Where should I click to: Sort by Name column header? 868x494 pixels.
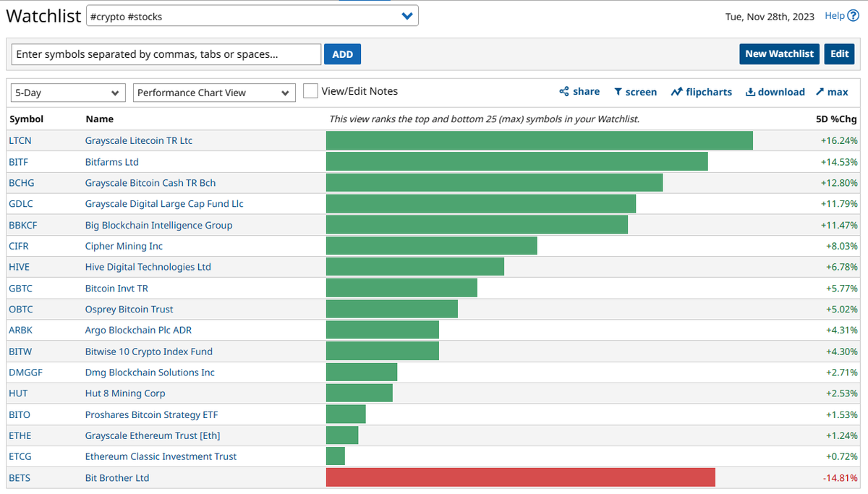[99, 119]
